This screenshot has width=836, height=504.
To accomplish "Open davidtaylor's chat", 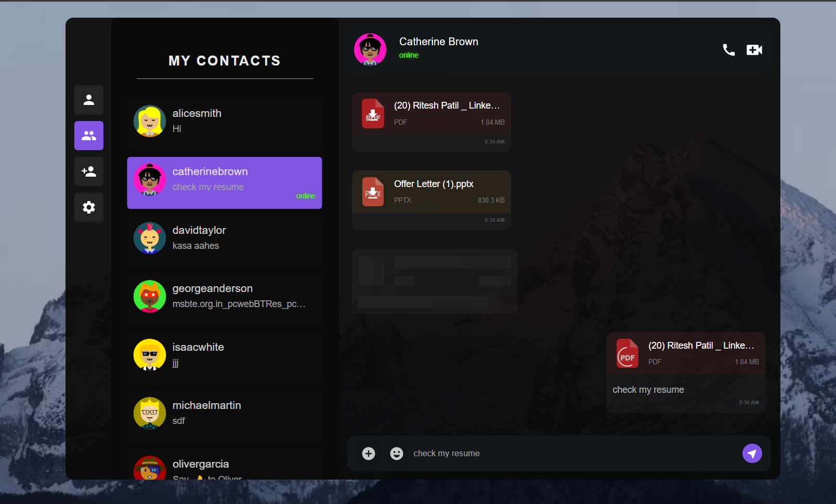I will (224, 238).
